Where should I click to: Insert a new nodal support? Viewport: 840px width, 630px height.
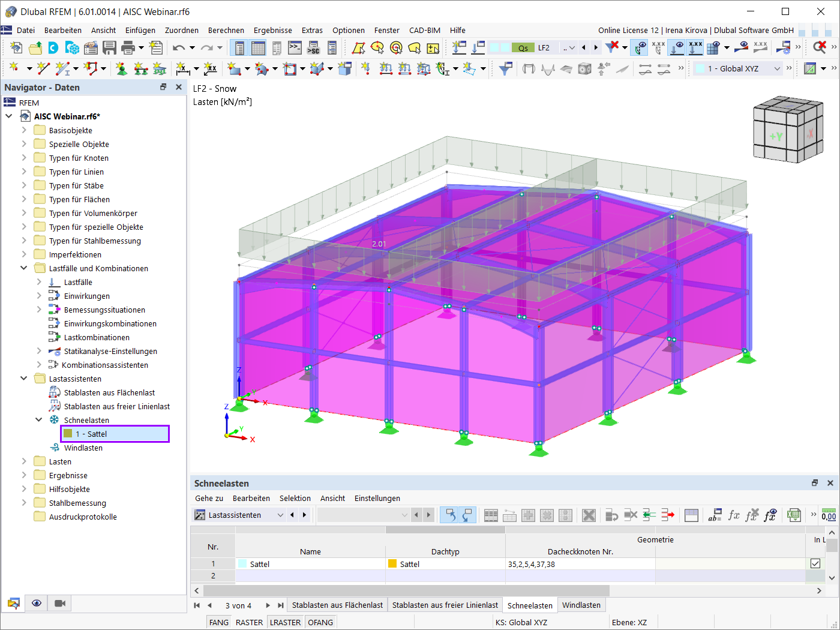pos(122,69)
